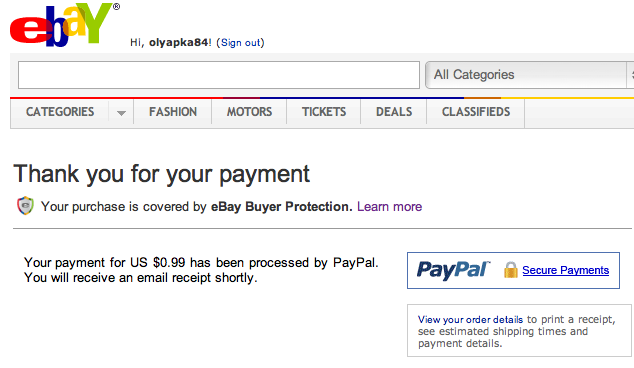Viewport: 634px width, 368px height.
Task: Go to CLASSIFIEDS
Action: click(476, 112)
